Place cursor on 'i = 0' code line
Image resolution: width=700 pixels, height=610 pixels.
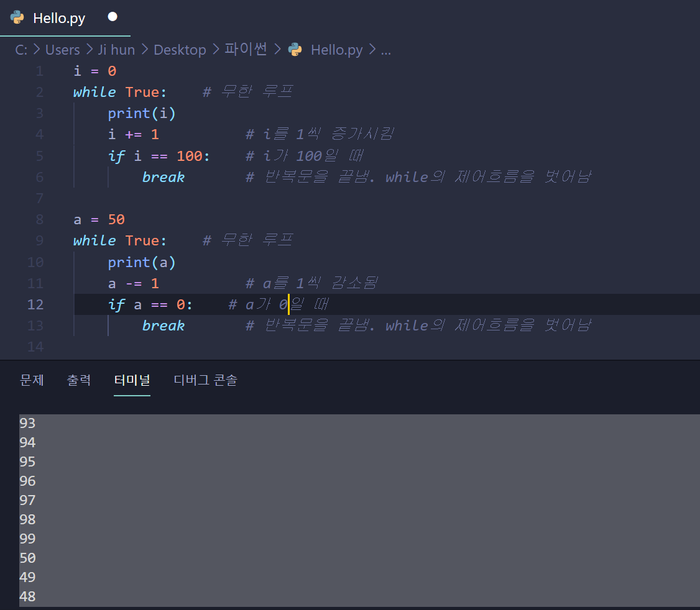[x=94, y=71]
